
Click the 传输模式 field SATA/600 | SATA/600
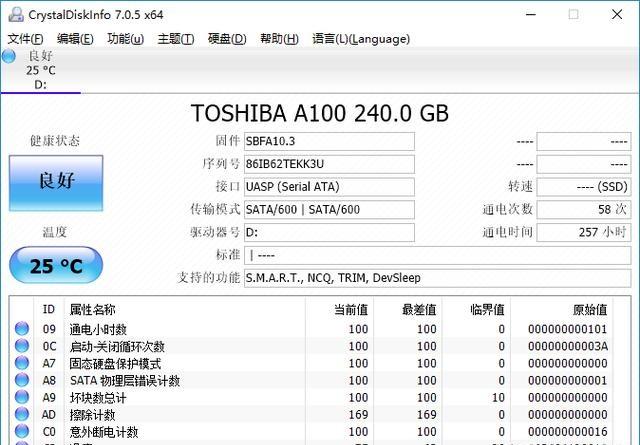pos(329,210)
